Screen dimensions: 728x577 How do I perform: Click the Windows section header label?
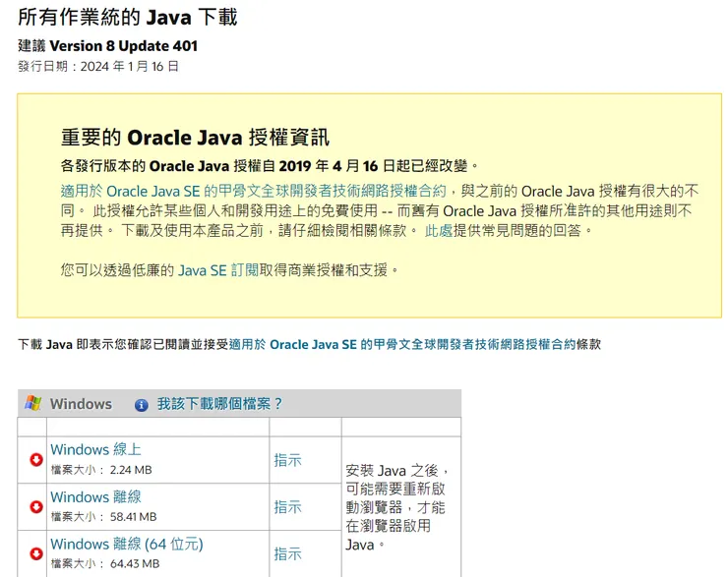81,404
